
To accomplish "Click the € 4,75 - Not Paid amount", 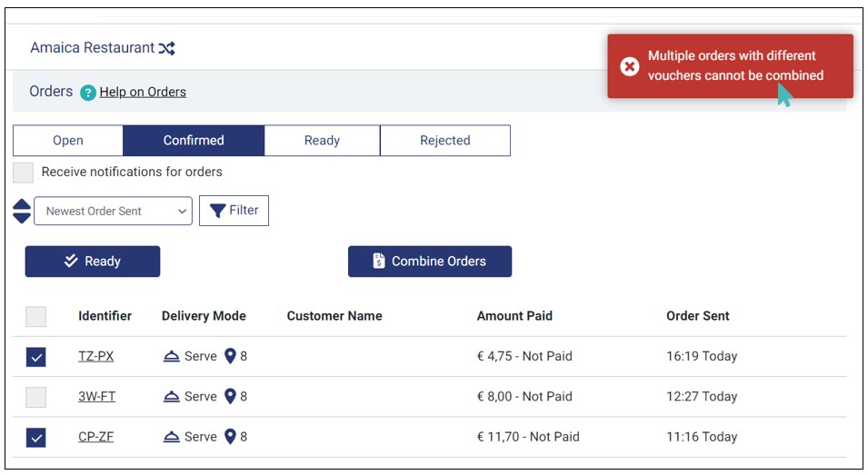I will pyautogui.click(x=524, y=356).
